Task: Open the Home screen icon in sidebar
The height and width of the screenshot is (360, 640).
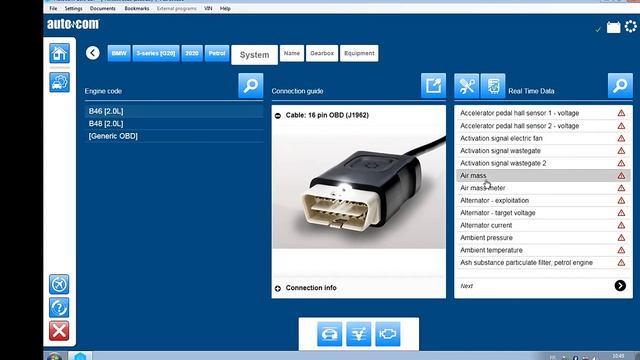Action: [60, 53]
